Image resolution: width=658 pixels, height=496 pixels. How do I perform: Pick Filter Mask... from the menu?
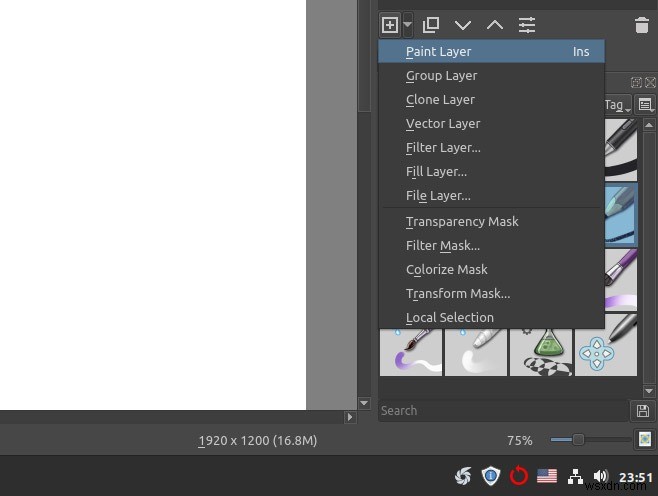pos(491,245)
